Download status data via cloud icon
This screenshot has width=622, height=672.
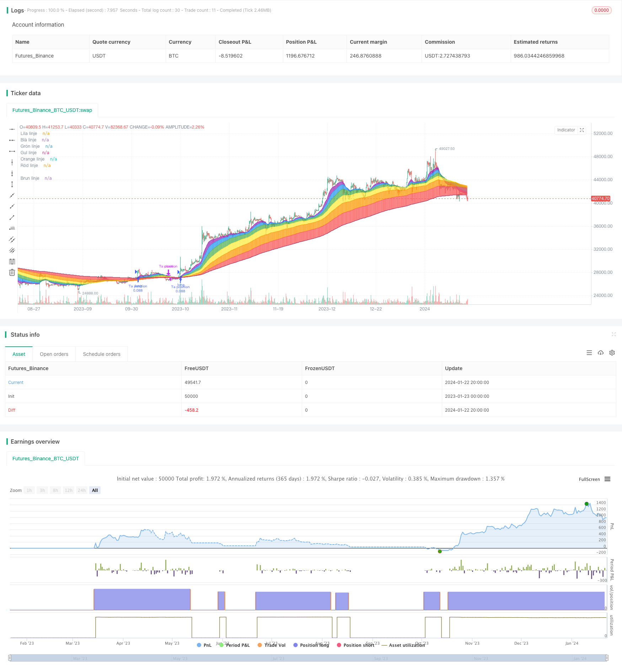coord(601,353)
